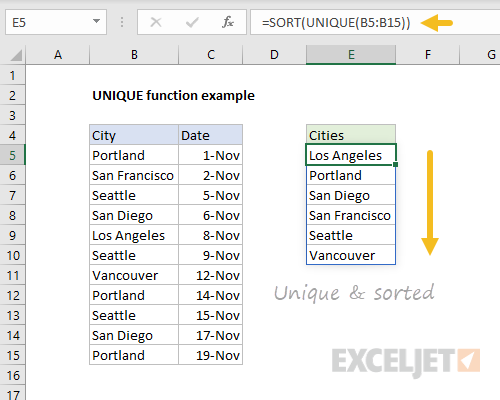Click the fill handle on cell E5
The image size is (500, 400).
pos(395,165)
